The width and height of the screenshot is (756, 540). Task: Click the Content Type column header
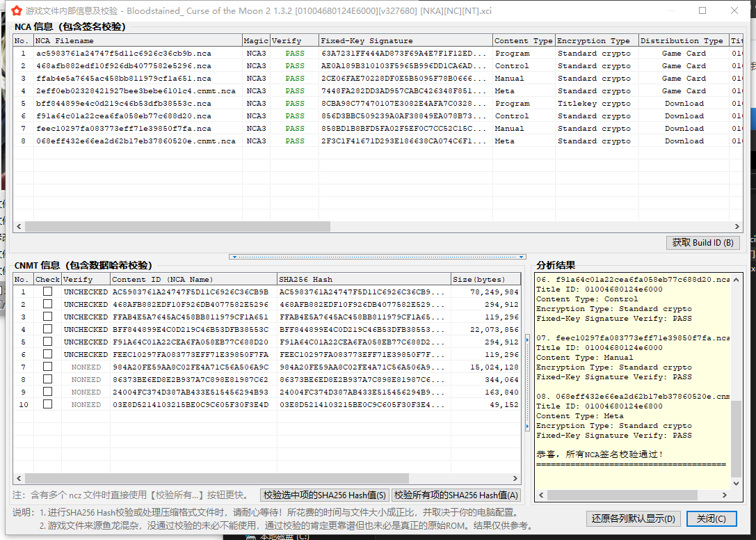[x=523, y=40]
